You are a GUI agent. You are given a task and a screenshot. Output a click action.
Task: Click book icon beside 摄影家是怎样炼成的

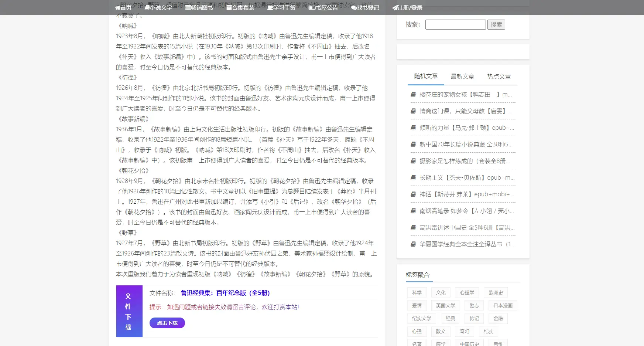click(413, 161)
